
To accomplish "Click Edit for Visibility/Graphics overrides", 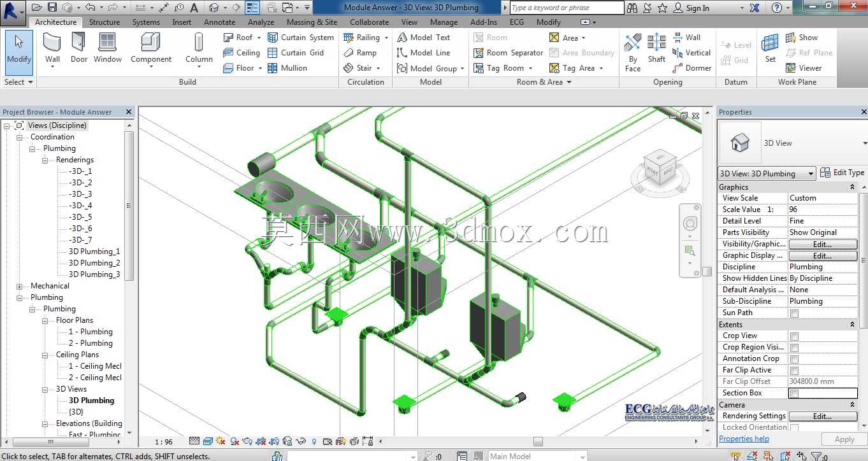I will point(823,245).
